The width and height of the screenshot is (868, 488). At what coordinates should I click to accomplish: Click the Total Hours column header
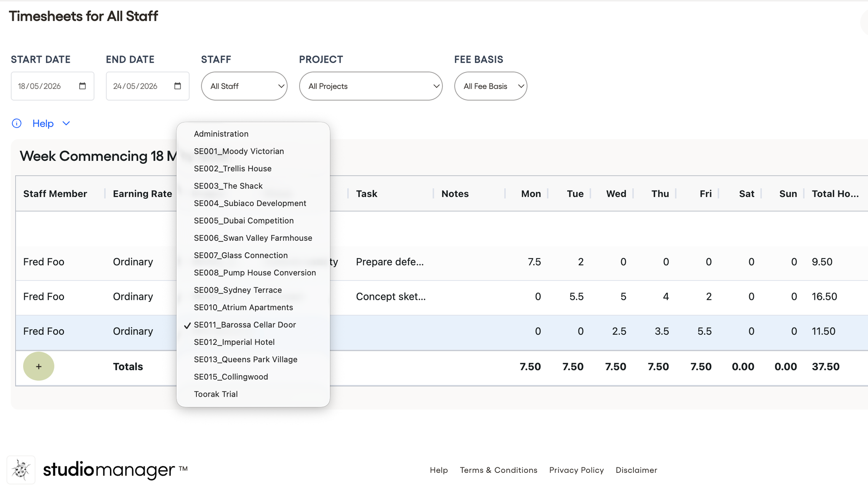click(835, 194)
